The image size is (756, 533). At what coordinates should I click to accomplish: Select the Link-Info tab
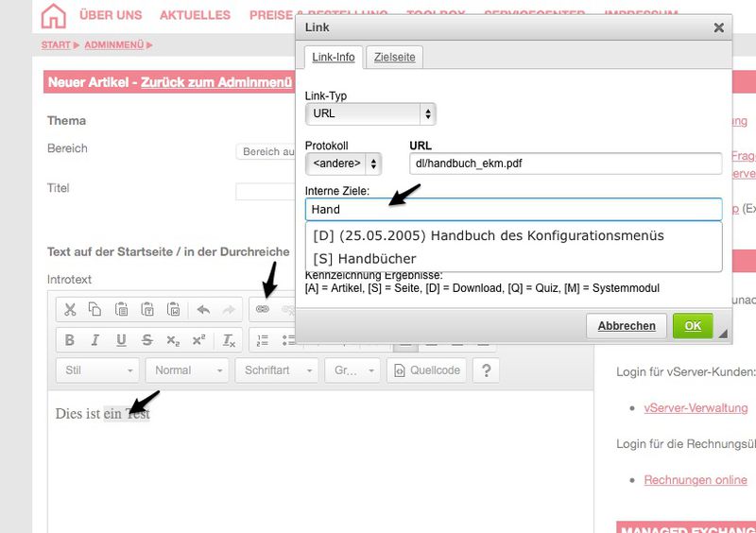[333, 58]
